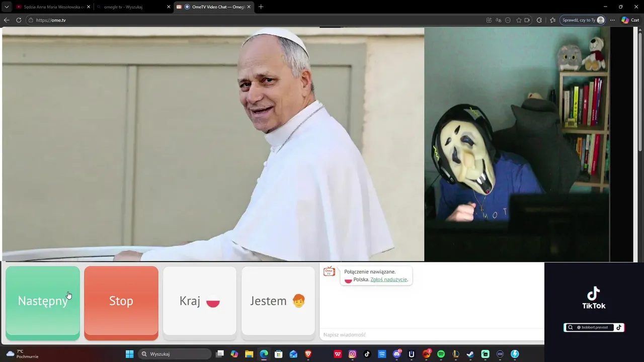The height and width of the screenshot is (362, 644).
Task: Close the omegle tv - Wyszukaj tab
Action: pyautogui.click(x=169, y=7)
